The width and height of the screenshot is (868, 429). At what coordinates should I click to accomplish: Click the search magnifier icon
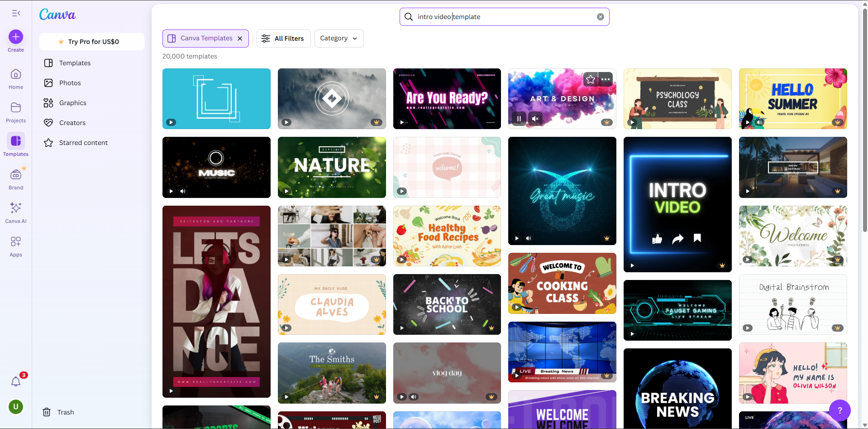409,16
